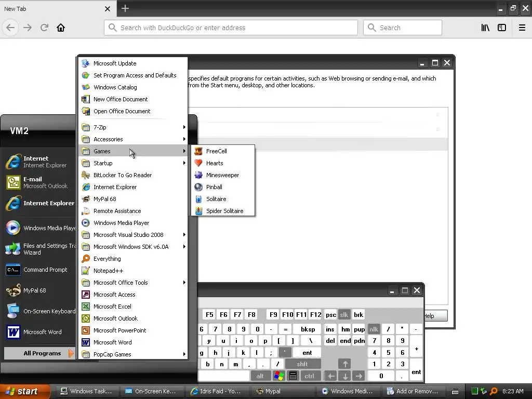Toggle the ctrl key on keyboard
The height and width of the screenshot is (399, 532).
coord(310,376)
